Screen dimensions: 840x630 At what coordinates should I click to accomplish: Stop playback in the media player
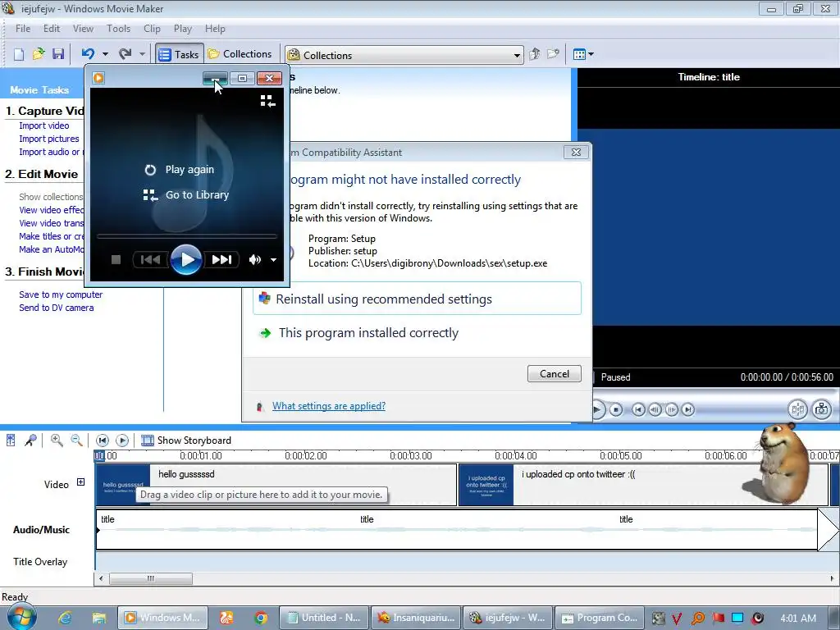(x=116, y=260)
